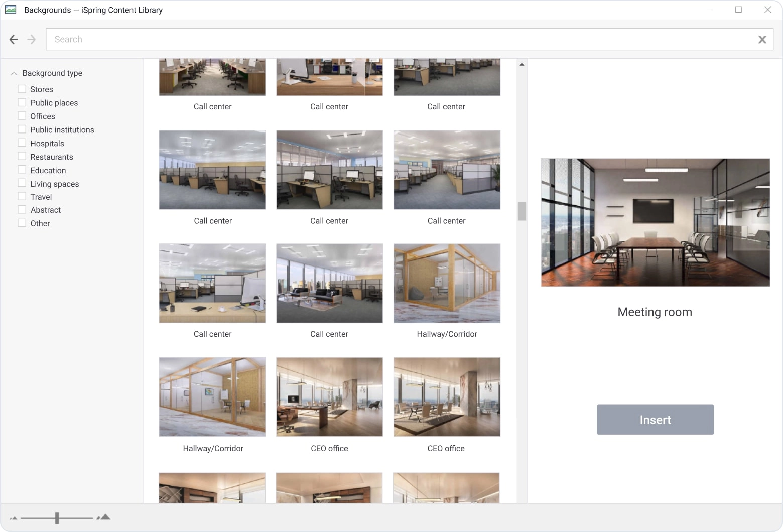Maximize the Content Library window

point(738,10)
